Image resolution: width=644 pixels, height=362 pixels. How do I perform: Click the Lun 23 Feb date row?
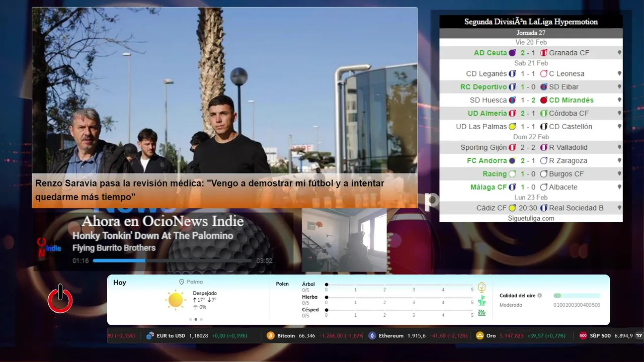click(x=531, y=198)
